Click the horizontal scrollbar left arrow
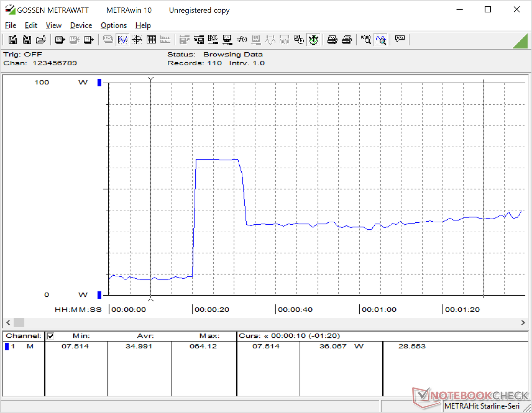The image size is (532, 413). (x=8, y=323)
